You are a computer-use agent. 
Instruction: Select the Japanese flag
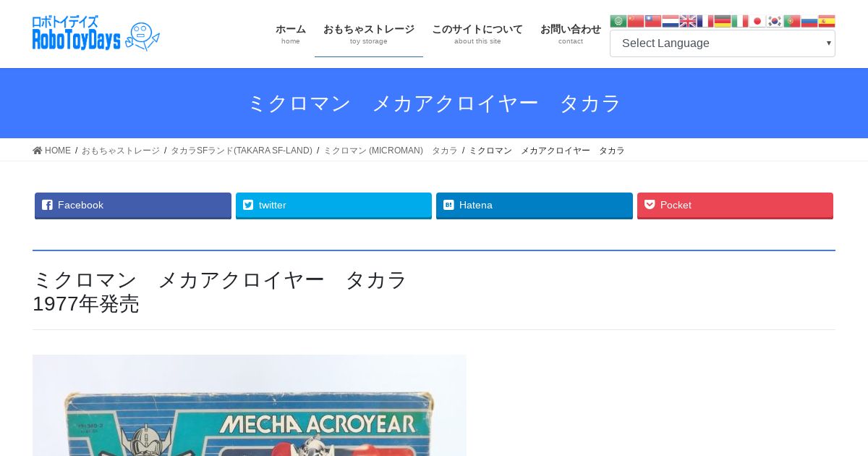[x=757, y=21]
